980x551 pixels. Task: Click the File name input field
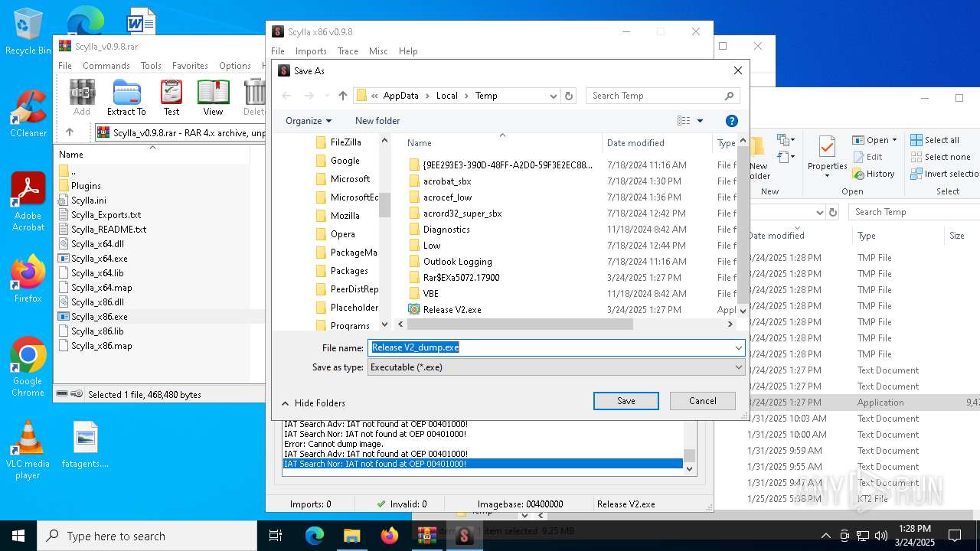[x=550, y=347]
